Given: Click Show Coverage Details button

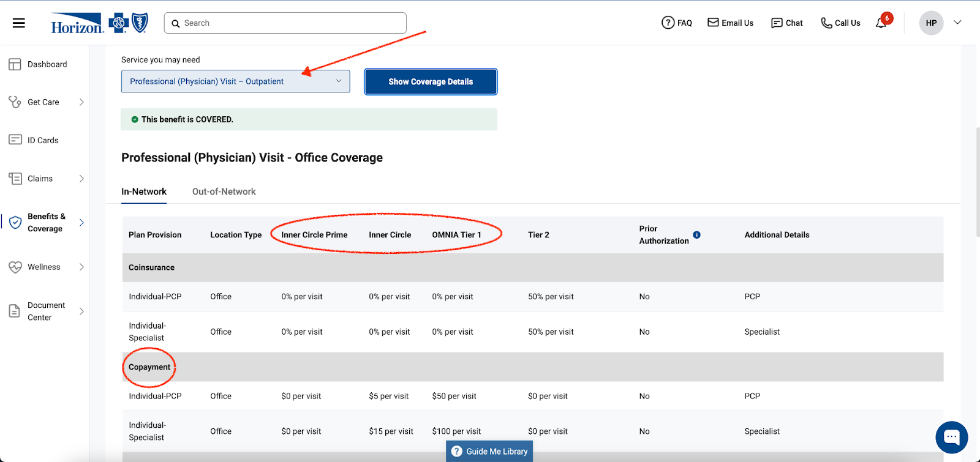Looking at the screenshot, I should click(431, 81).
